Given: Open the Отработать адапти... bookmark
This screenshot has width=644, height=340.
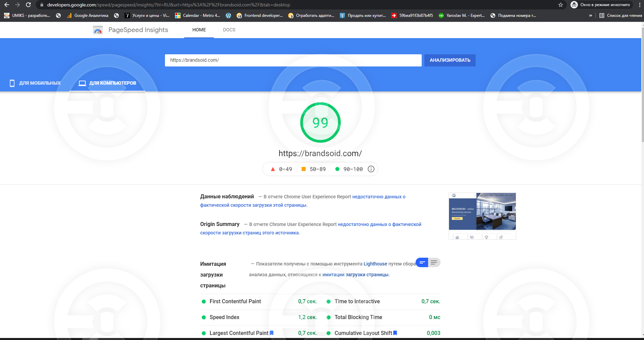Looking at the screenshot, I should coord(311,16).
